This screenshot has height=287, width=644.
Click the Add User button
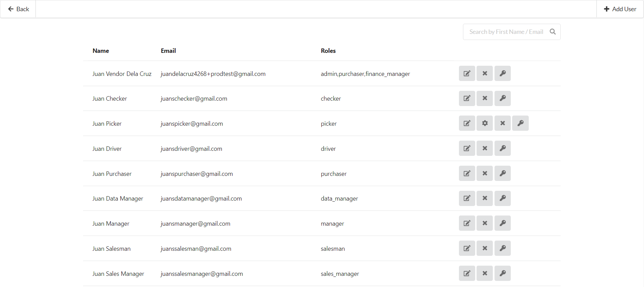click(620, 9)
